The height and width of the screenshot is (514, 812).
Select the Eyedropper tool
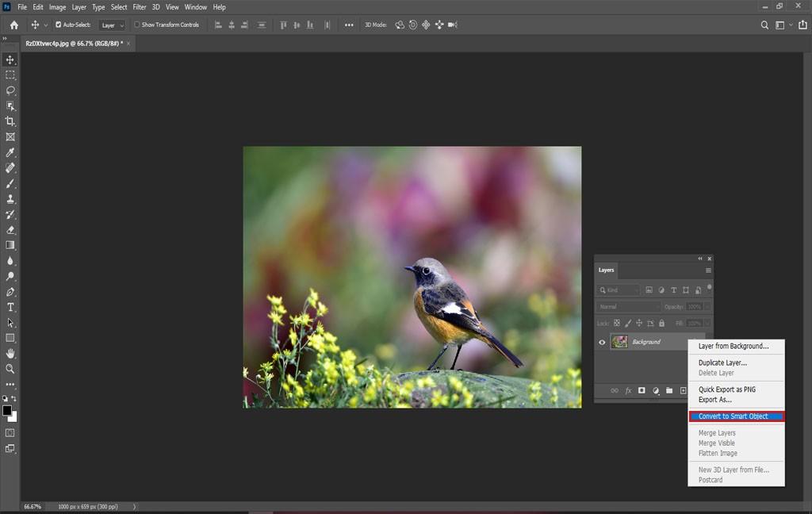(x=10, y=152)
